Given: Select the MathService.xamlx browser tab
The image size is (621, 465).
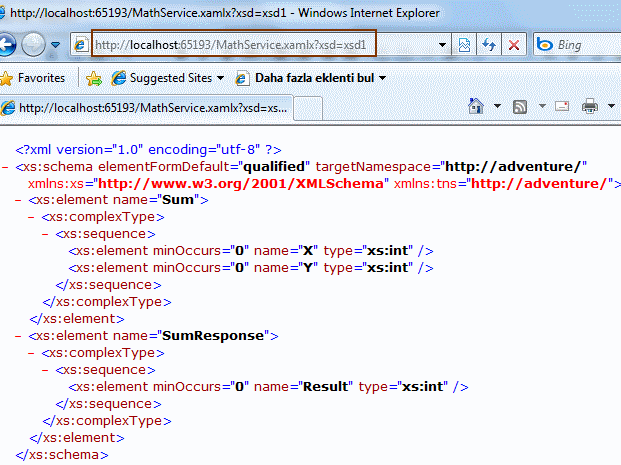Looking at the screenshot, I should point(150,107).
